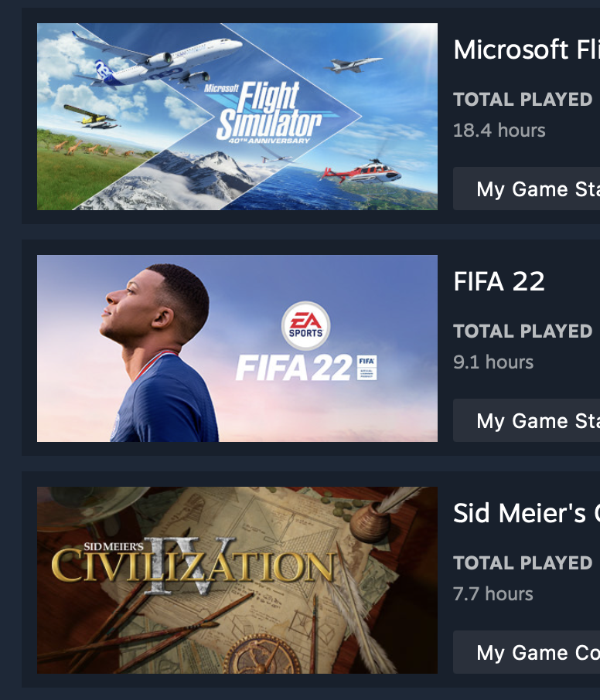Click the EA Sports logo badge
Screen dimensions: 600x700
[x=305, y=326]
